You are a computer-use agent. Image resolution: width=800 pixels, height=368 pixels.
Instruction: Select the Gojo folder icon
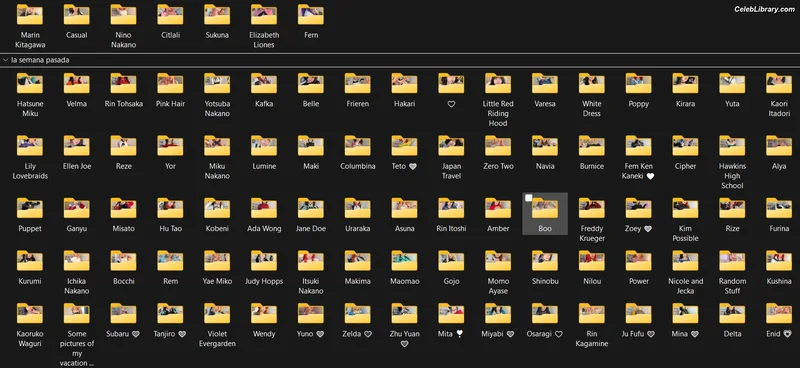point(451,261)
